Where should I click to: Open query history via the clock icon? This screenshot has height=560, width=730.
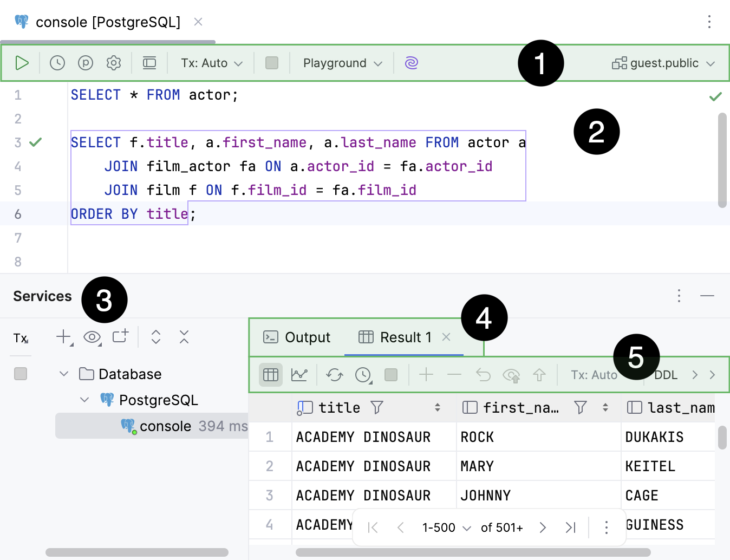tap(57, 62)
